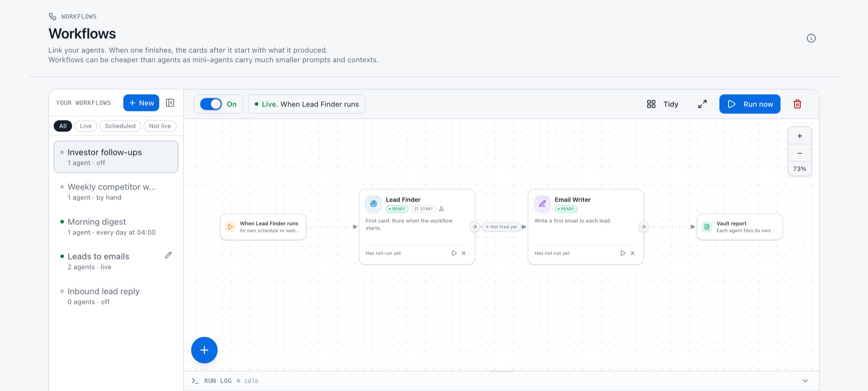
Task: Select the Weekly competitor workflow
Action: 116,192
